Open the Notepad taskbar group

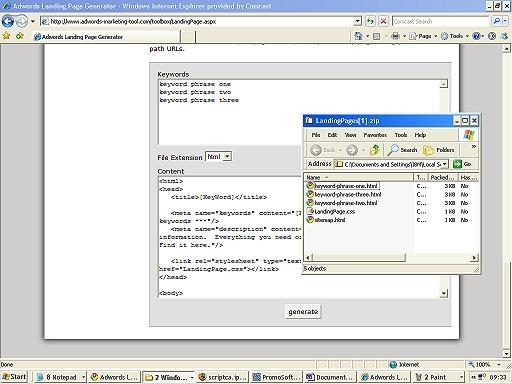[x=60, y=377]
